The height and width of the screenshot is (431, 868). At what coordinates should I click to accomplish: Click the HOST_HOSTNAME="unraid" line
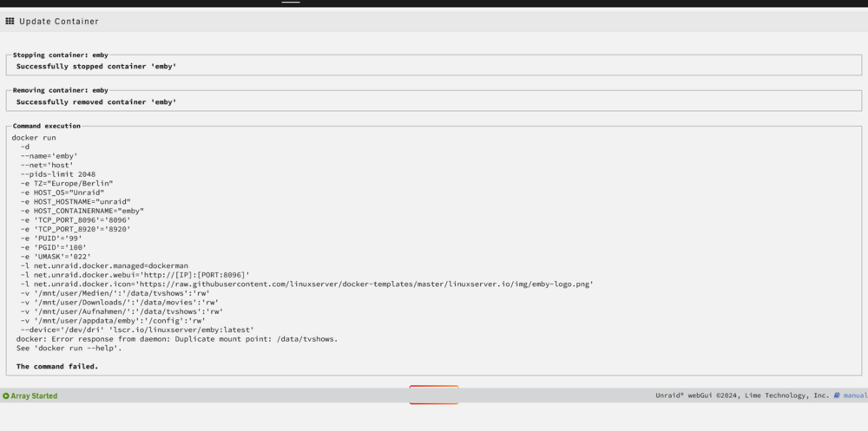(76, 201)
